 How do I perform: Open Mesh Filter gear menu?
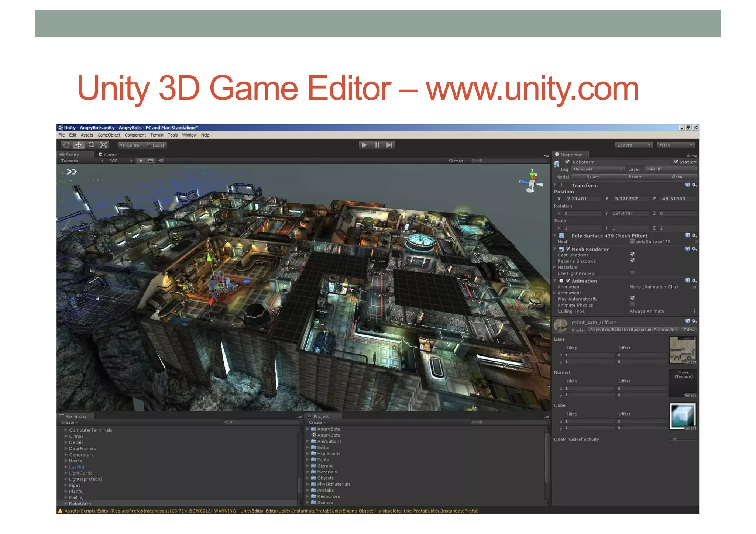(x=694, y=235)
